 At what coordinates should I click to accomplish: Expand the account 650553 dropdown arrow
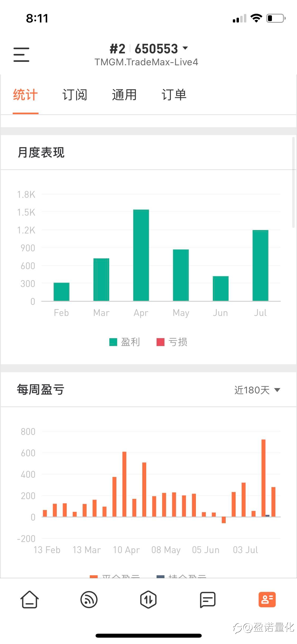click(x=185, y=48)
